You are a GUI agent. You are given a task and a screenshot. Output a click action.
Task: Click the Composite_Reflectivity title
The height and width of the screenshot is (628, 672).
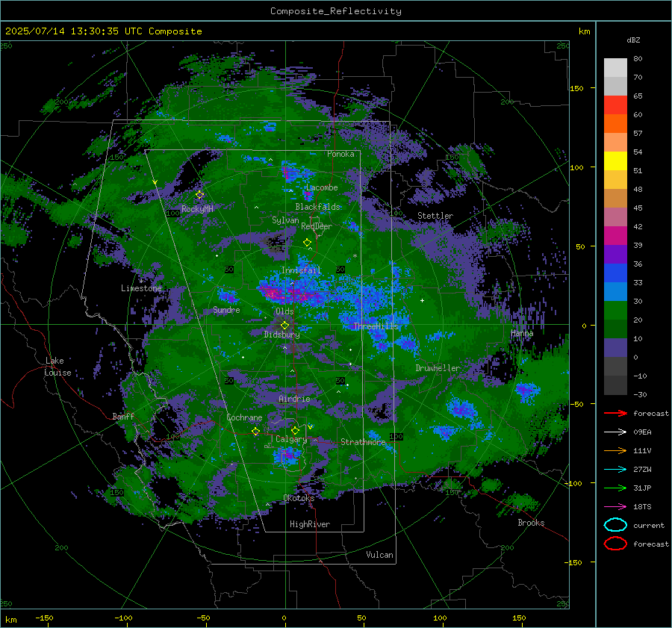(336, 11)
